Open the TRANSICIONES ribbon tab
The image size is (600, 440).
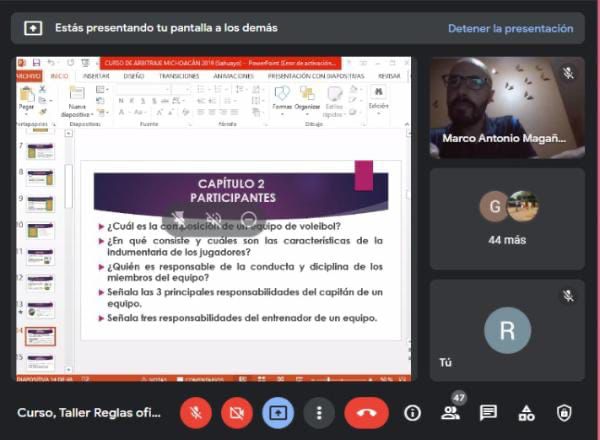[179, 76]
